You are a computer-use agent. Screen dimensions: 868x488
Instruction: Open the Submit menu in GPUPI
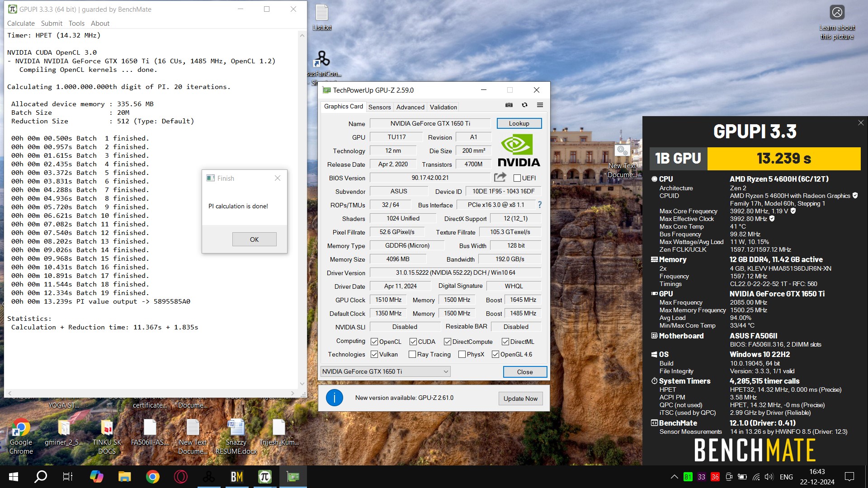point(52,23)
